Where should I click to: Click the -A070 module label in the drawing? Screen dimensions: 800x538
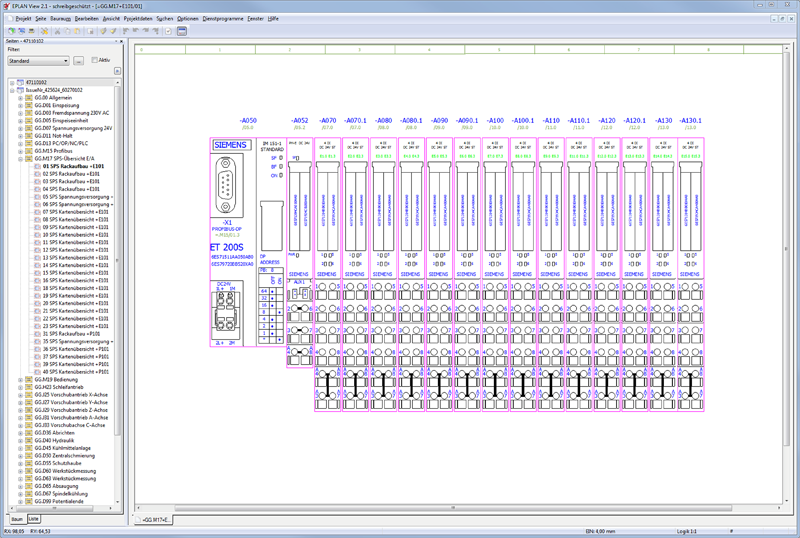[x=328, y=120]
